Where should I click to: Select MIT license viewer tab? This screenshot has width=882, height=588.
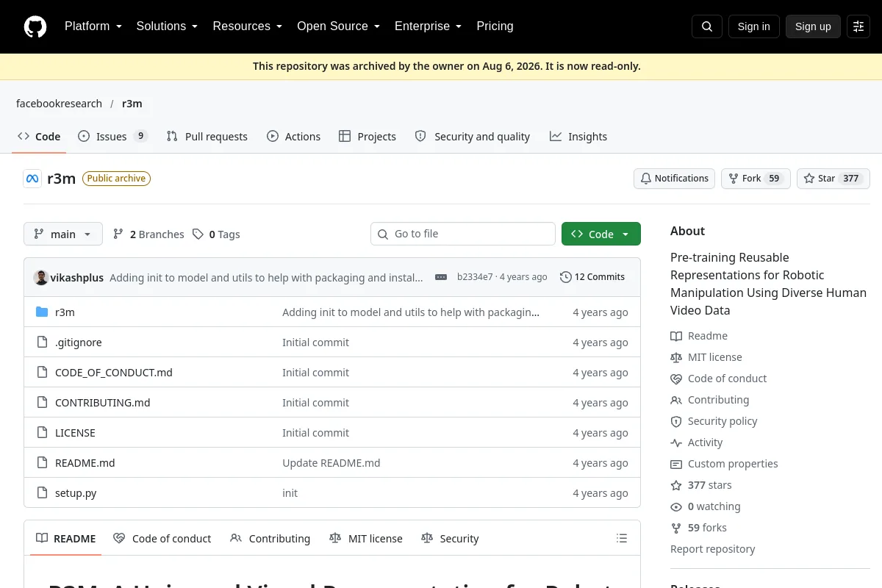[366, 539]
